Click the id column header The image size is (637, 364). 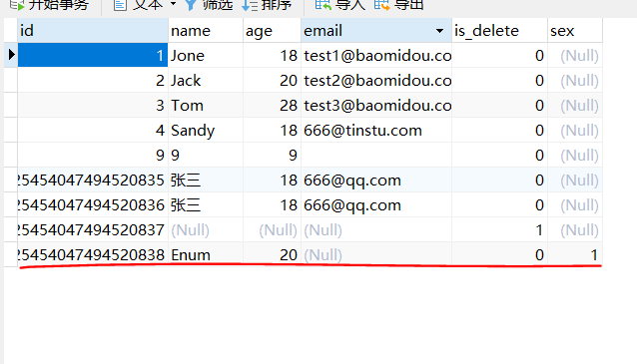93,31
